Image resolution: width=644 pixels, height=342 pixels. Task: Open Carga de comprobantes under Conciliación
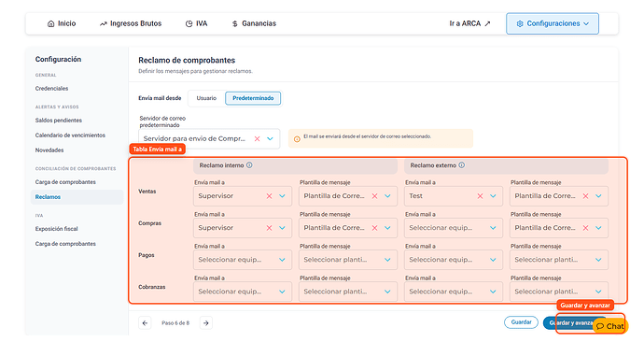(65, 182)
